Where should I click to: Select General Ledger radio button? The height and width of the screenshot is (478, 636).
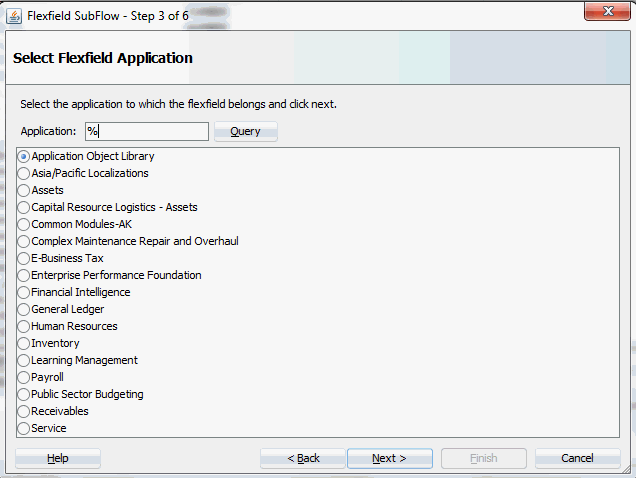tap(24, 310)
